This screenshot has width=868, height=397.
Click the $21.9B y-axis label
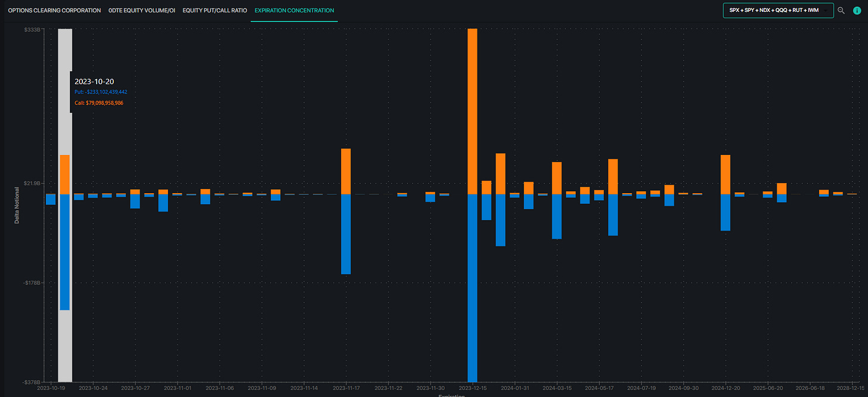pos(32,183)
